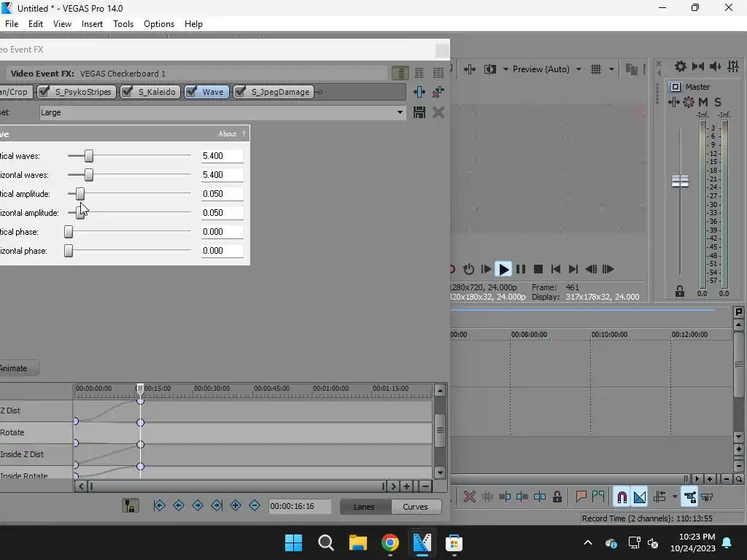Insert a region with the green flags icon
The width and height of the screenshot is (747, 560).
598,497
